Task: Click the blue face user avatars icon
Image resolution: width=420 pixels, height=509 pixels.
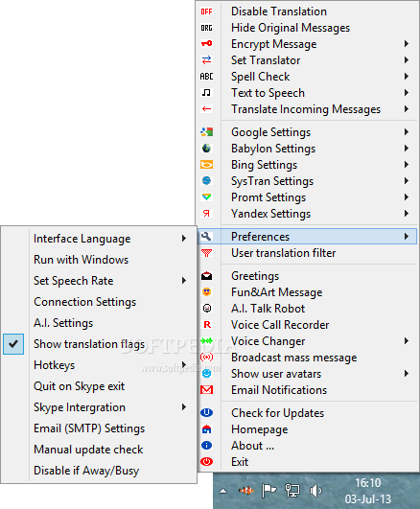Action: tap(206, 374)
